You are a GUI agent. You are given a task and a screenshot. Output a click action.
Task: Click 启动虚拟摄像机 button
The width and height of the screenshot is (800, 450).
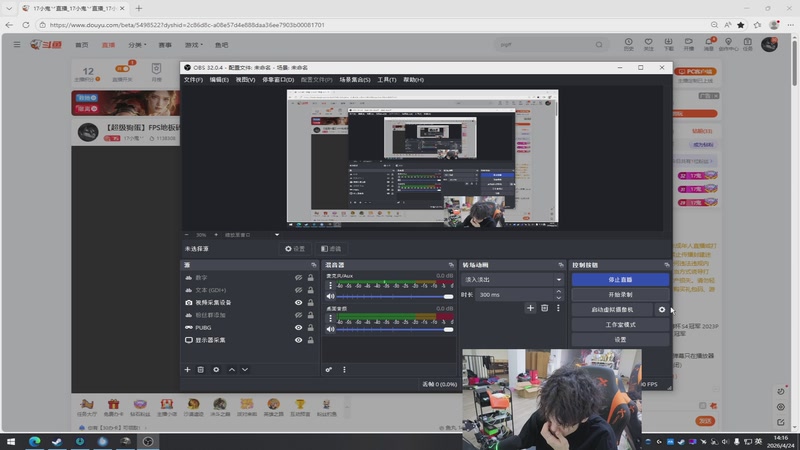click(x=612, y=309)
